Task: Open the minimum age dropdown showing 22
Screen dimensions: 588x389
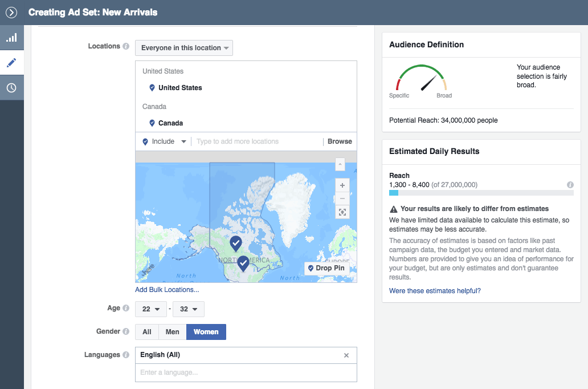Action: (150, 309)
